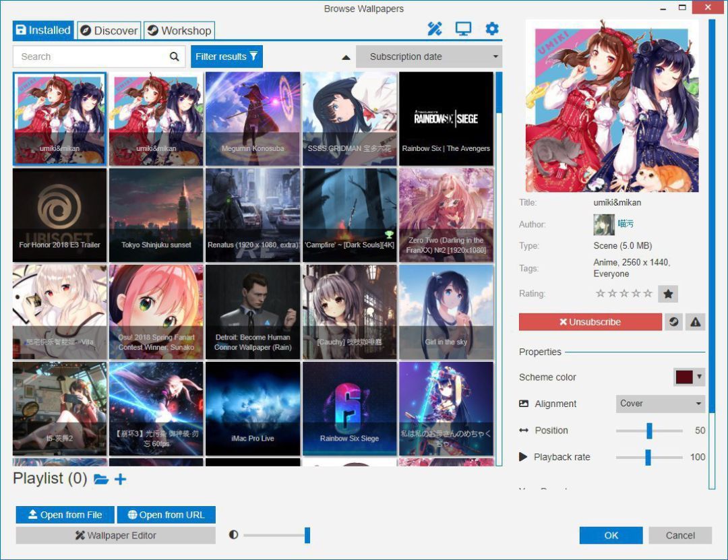728x560 pixels.
Task: Click the Filter results button
Action: [x=226, y=57]
